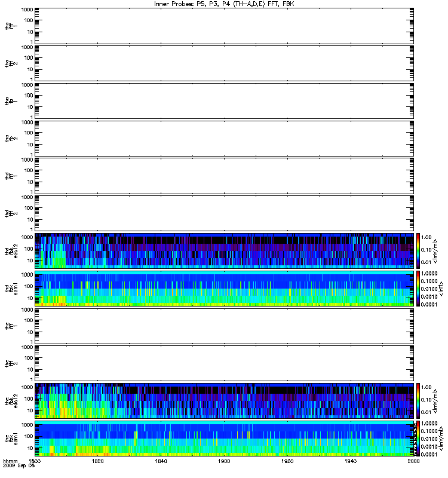Click inside the the fbk scm1 spectrogram
Viewport: 448px width, 478px height.
225,439
